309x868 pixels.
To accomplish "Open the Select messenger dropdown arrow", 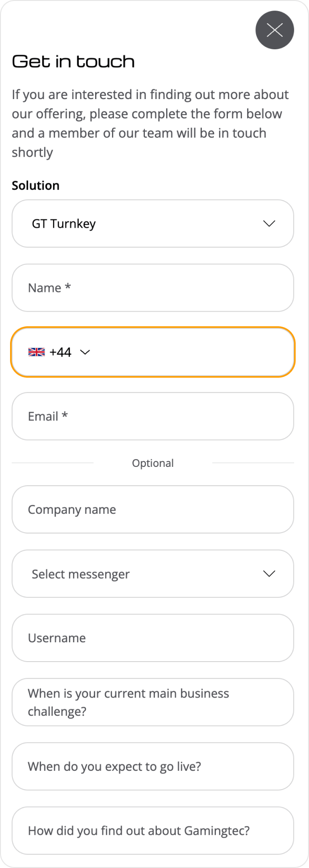I will pos(269,574).
